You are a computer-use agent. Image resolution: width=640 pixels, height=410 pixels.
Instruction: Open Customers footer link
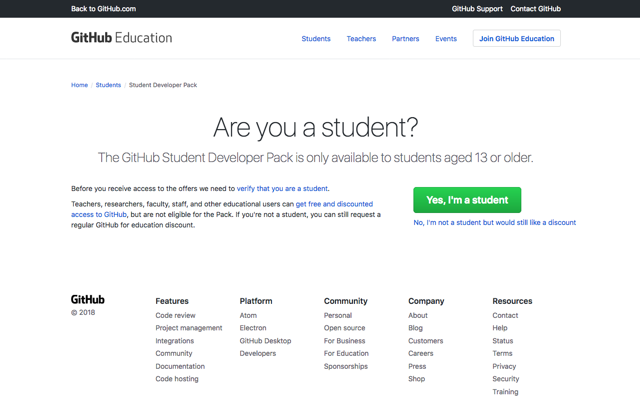(426, 341)
